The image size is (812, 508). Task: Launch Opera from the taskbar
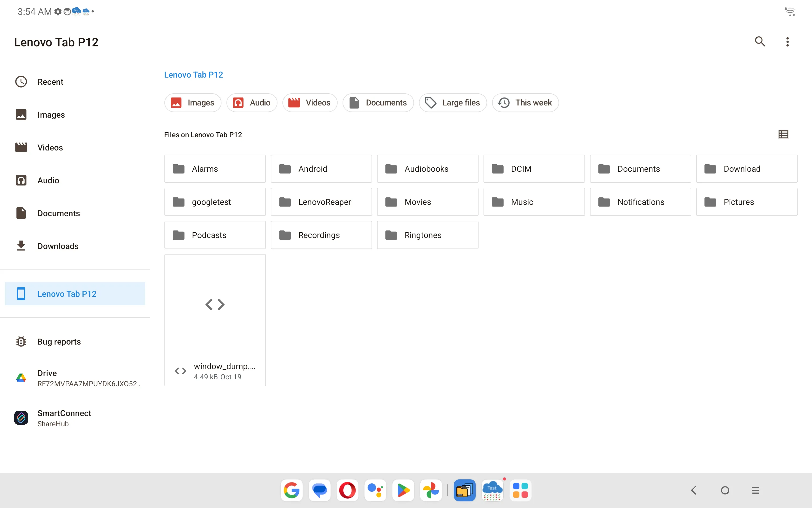(x=347, y=490)
